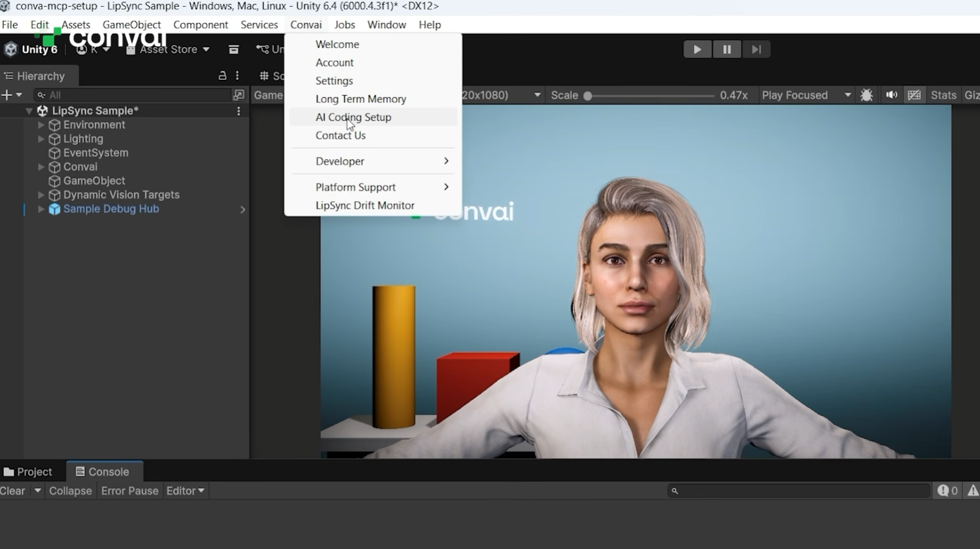Open the Hierarchy panel three-dot options menu
The height and width of the screenshot is (549, 980).
pyautogui.click(x=237, y=75)
